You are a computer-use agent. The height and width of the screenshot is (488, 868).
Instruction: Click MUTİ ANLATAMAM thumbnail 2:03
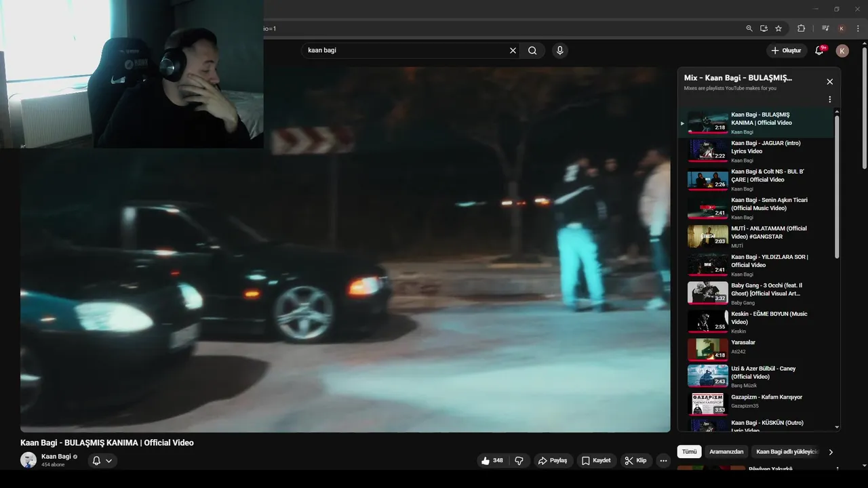(x=707, y=237)
